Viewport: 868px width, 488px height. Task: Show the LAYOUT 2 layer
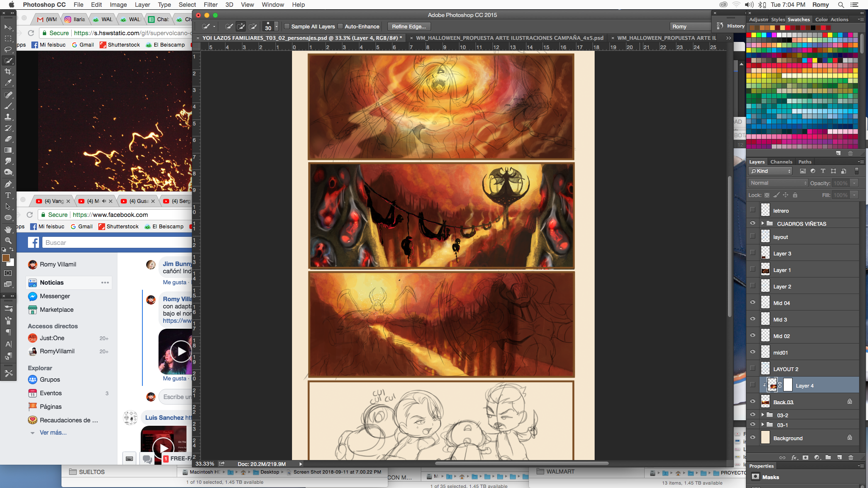(753, 369)
